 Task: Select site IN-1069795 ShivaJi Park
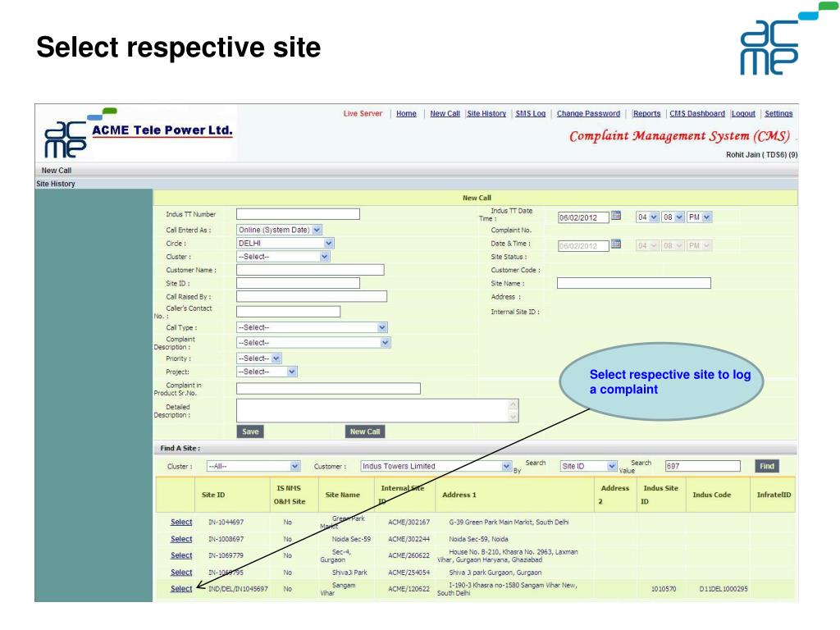tap(181, 572)
